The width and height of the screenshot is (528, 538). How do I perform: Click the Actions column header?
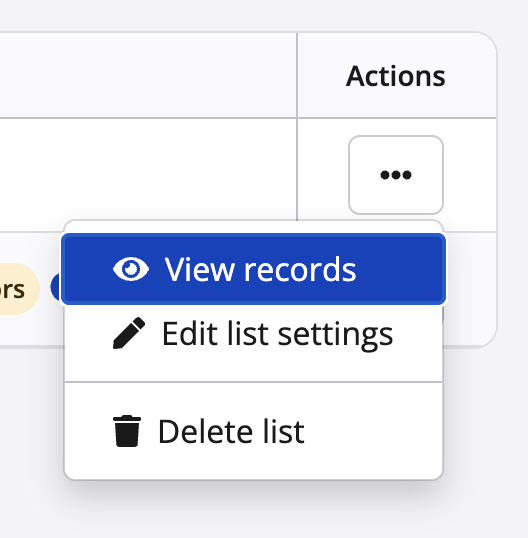pyautogui.click(x=396, y=76)
